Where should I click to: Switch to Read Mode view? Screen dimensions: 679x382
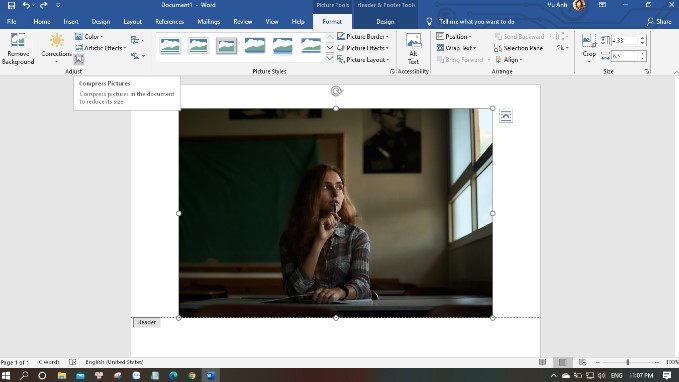pos(542,362)
